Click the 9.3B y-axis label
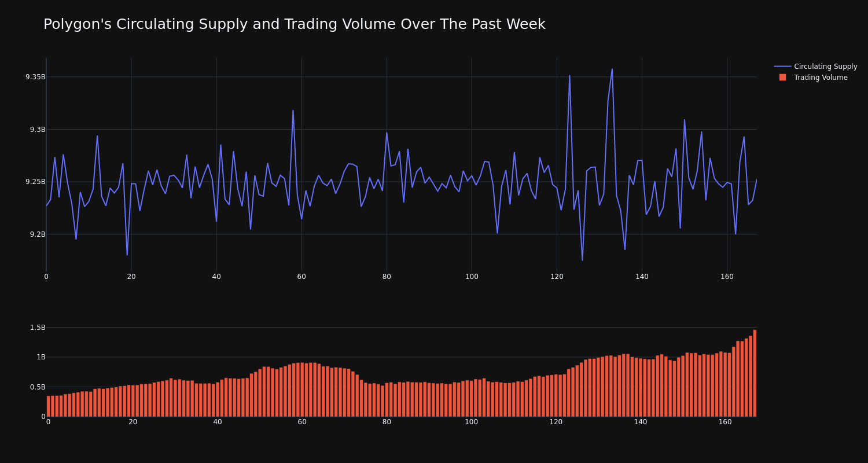This screenshot has height=463, width=868. click(x=38, y=130)
